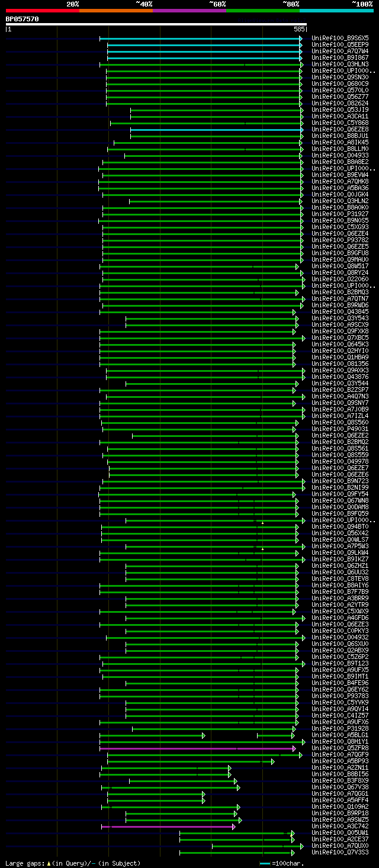
Task: Select hit label UniRef100_Q3HLN2
Action: (x=340, y=201)
